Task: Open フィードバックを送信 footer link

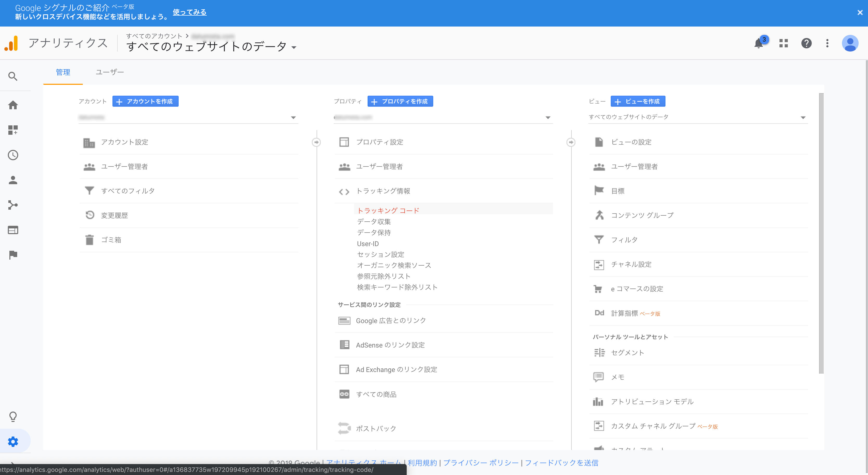Action: pos(562,463)
